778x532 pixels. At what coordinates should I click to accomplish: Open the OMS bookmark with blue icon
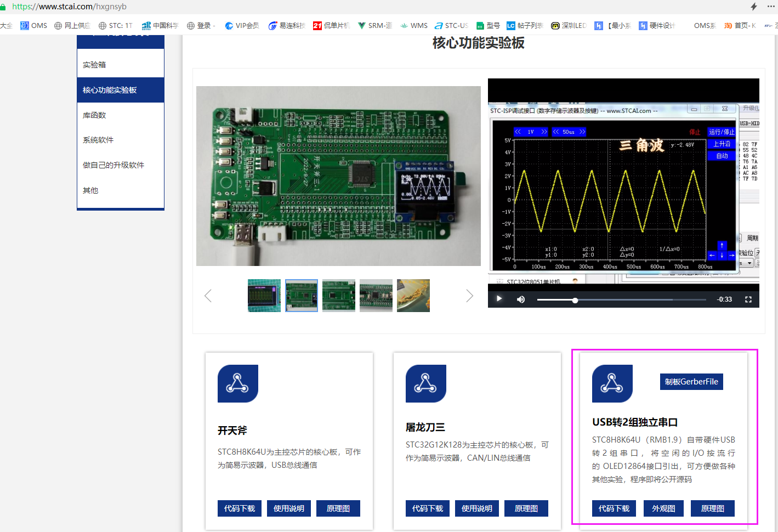(33, 26)
